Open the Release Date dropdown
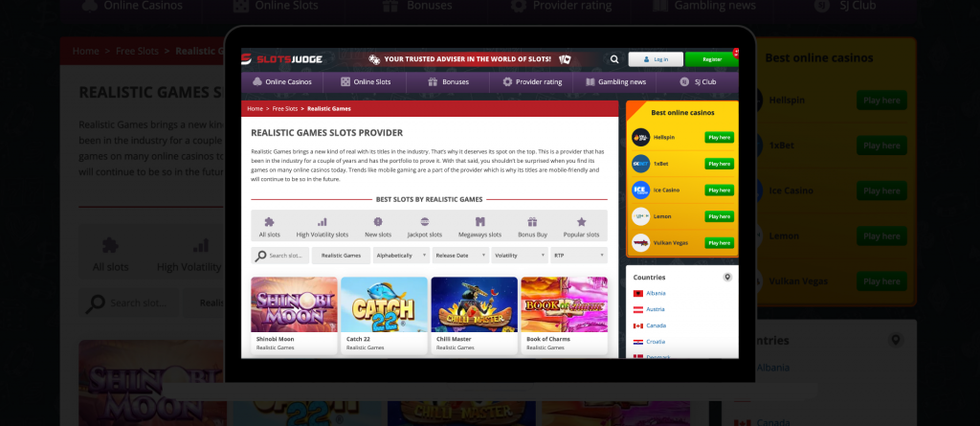Viewport: 980px width, 426px height. point(460,256)
